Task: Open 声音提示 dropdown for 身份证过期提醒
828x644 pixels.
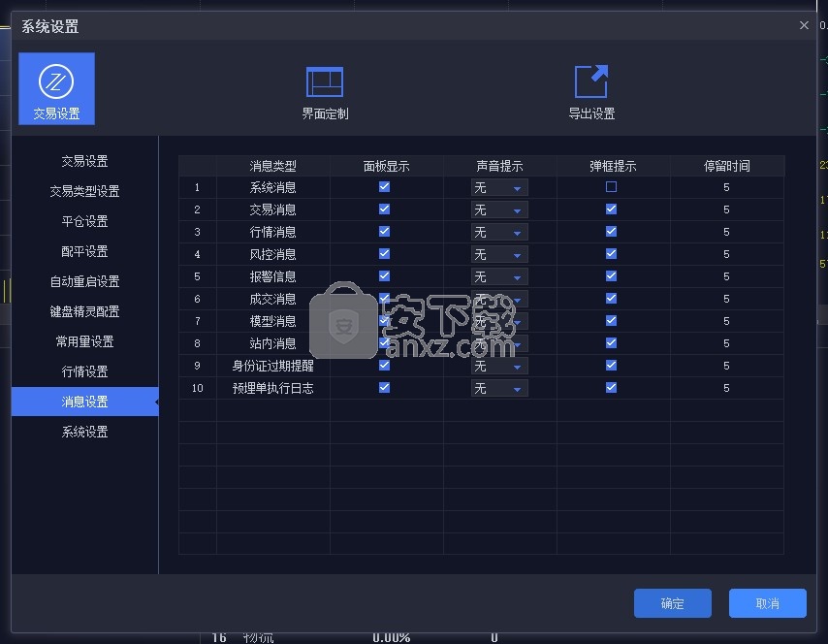Action: [x=499, y=366]
